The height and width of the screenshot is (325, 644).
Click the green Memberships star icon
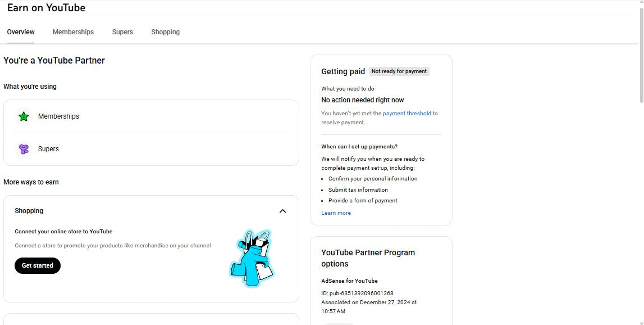(24, 116)
